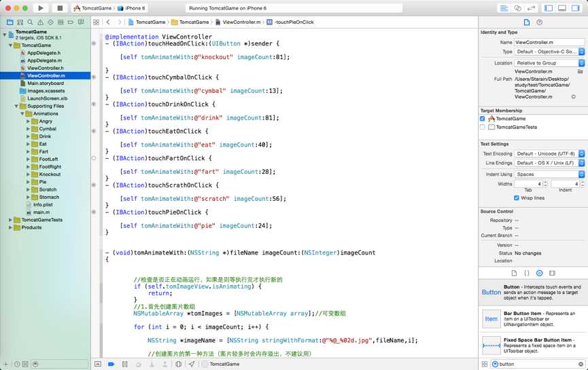The height and width of the screenshot is (370, 588).
Task: Collapse the TomcatGame project root
Action: pos(5,35)
